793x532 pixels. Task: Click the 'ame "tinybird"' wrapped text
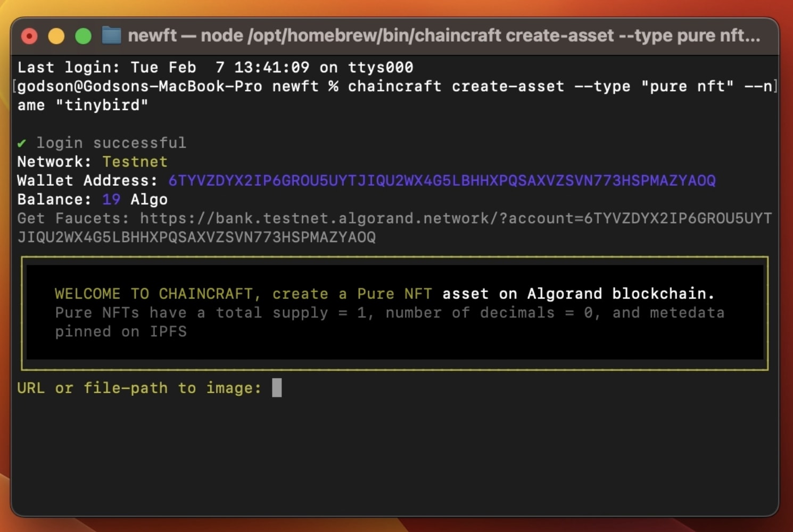(x=82, y=105)
